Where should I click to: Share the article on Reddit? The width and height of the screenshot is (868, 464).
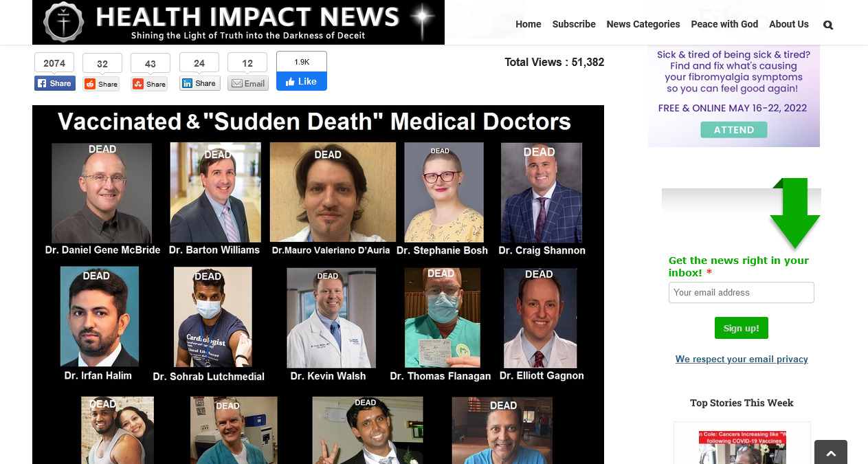[102, 84]
